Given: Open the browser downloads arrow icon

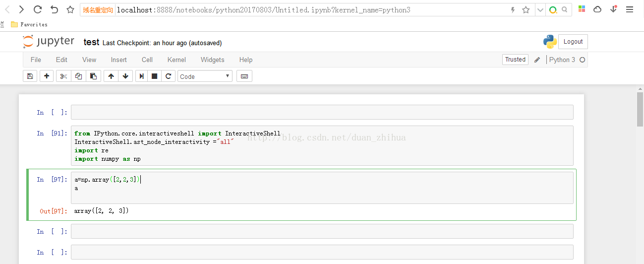Looking at the screenshot, I should (x=614, y=9).
